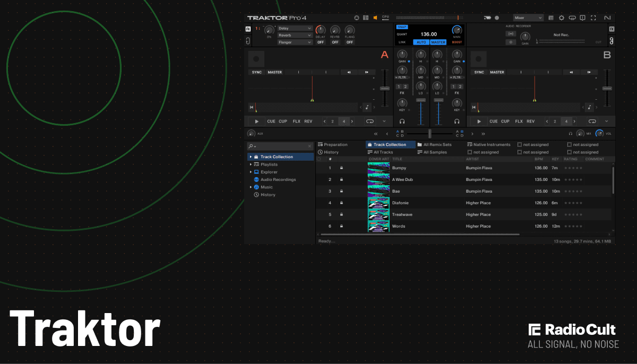Screen dimensions: 637x364
Task: Click in the browser search field
Action: 281,146
